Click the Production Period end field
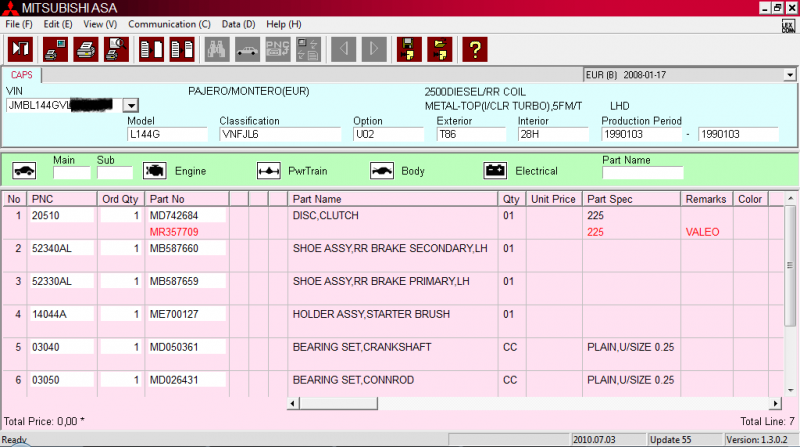Viewport: 800px width, 447px height. coord(738,134)
